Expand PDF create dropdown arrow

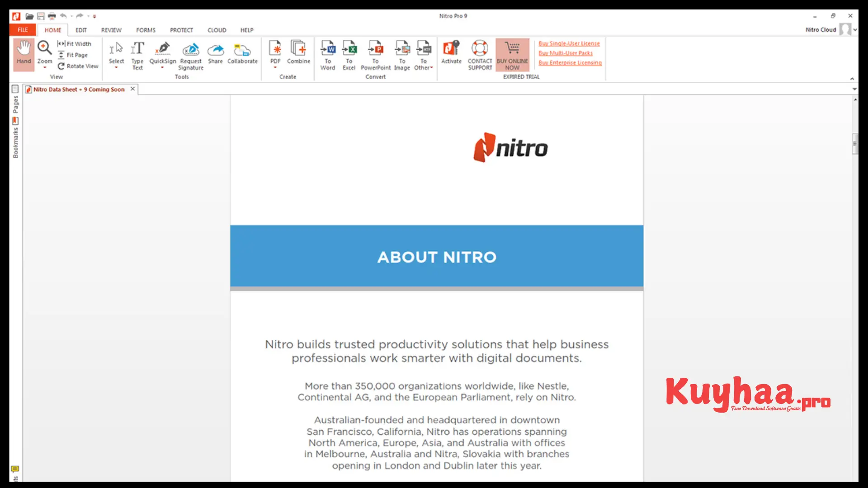pos(275,68)
